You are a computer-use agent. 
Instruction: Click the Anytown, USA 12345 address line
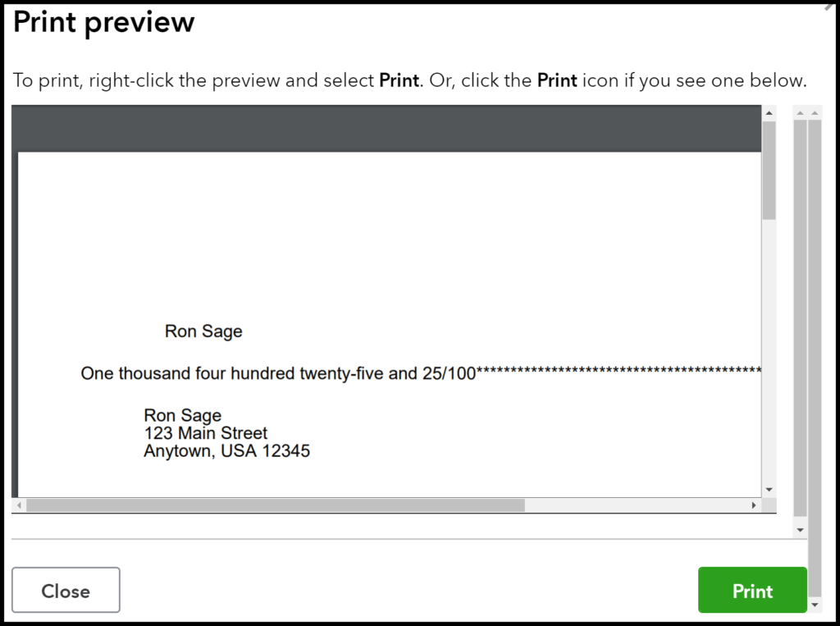click(227, 450)
